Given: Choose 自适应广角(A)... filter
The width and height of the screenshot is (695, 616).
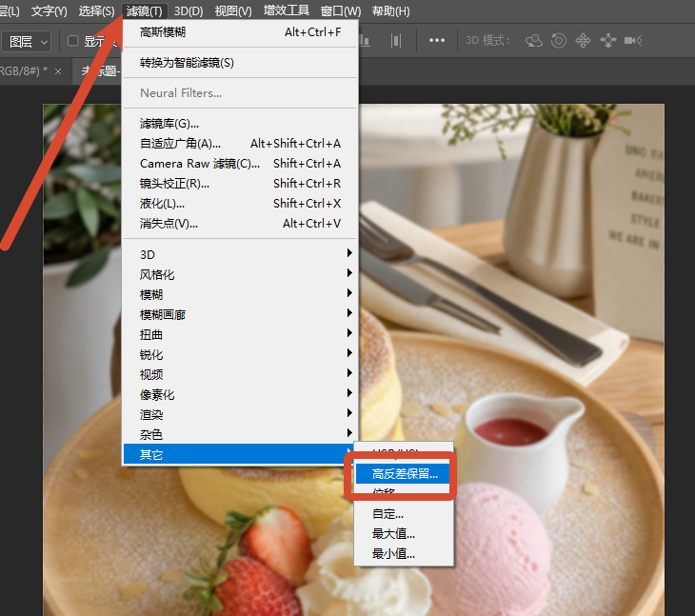Looking at the screenshot, I should (x=240, y=144).
